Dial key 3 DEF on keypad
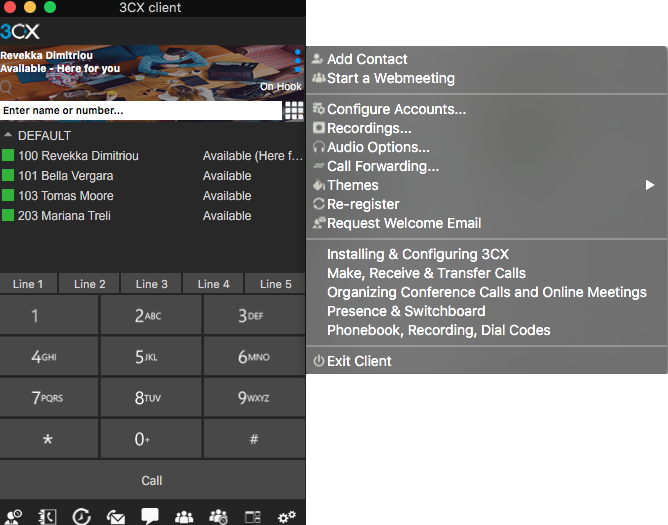 pos(254,315)
